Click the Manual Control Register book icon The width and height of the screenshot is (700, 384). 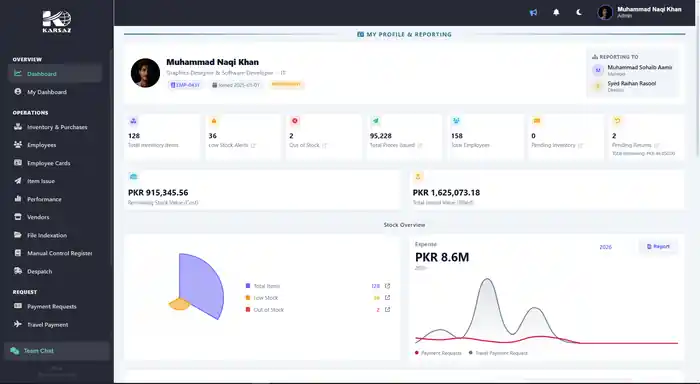click(18, 253)
